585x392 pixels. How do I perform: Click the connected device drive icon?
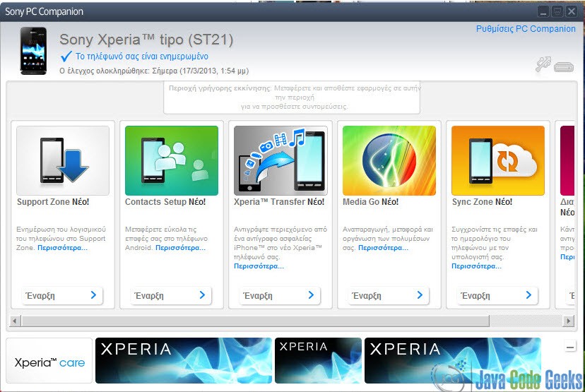pos(564,67)
